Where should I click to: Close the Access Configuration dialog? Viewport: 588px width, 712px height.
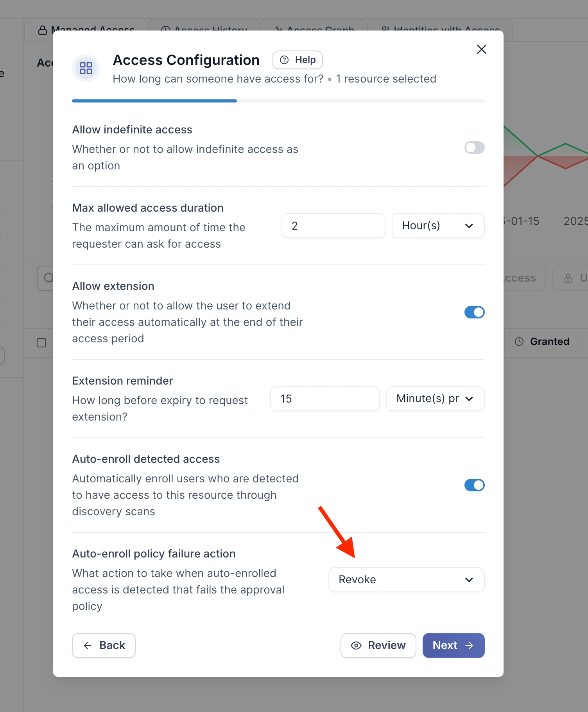tap(482, 49)
